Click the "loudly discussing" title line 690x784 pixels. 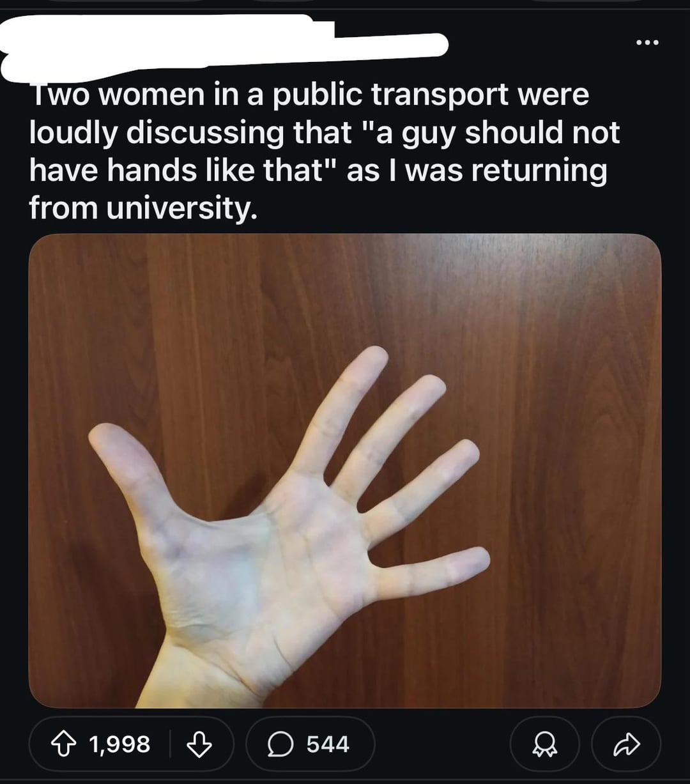click(156, 133)
